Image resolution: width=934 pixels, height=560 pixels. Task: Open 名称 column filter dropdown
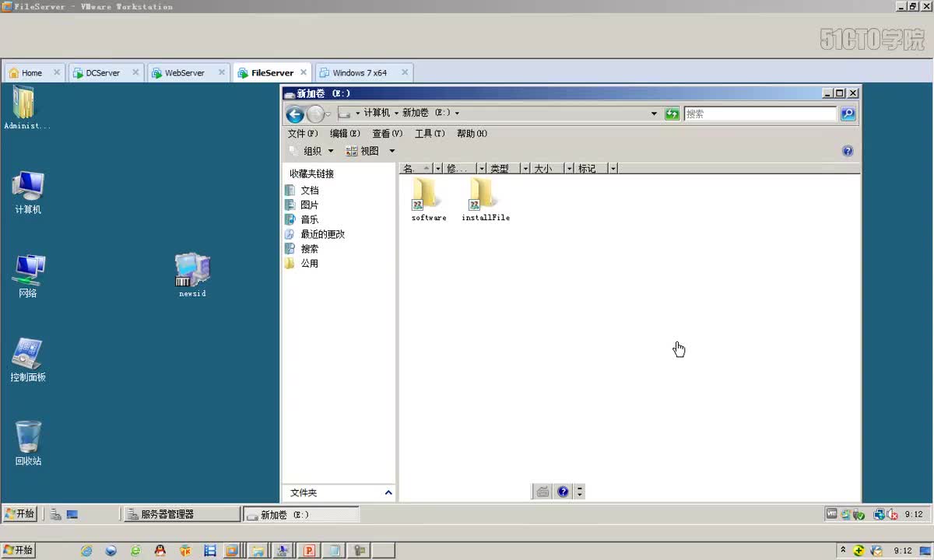pyautogui.click(x=438, y=169)
